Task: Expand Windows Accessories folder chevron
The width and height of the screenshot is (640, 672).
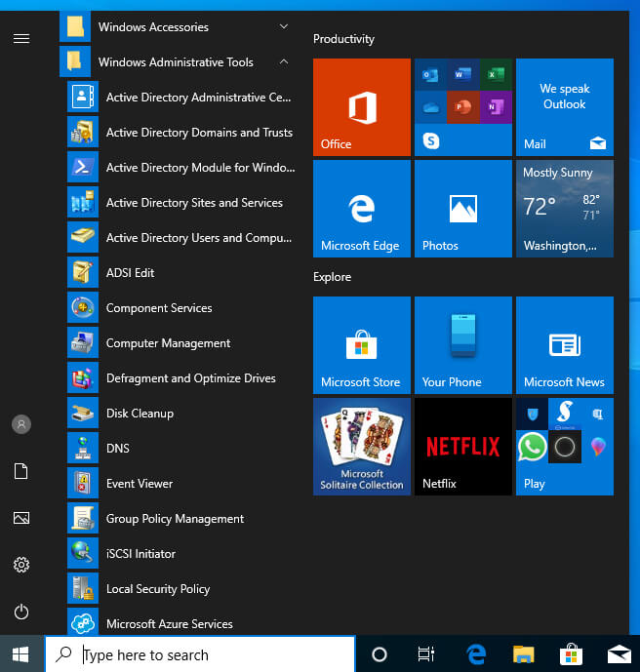Action: point(284,26)
